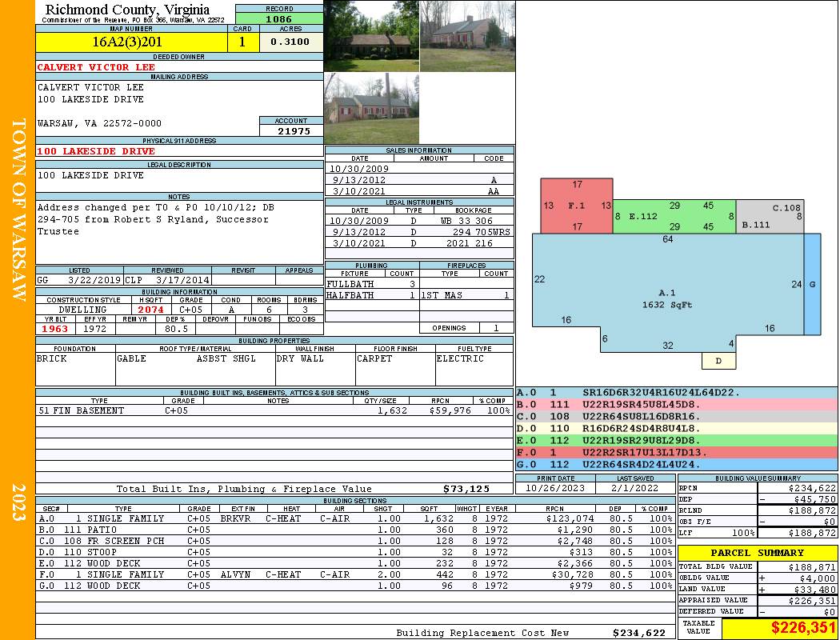Screen dimensions: 840x640
Task: Click B.0 111 PATIO section row
Action: pyautogui.click(x=356, y=530)
